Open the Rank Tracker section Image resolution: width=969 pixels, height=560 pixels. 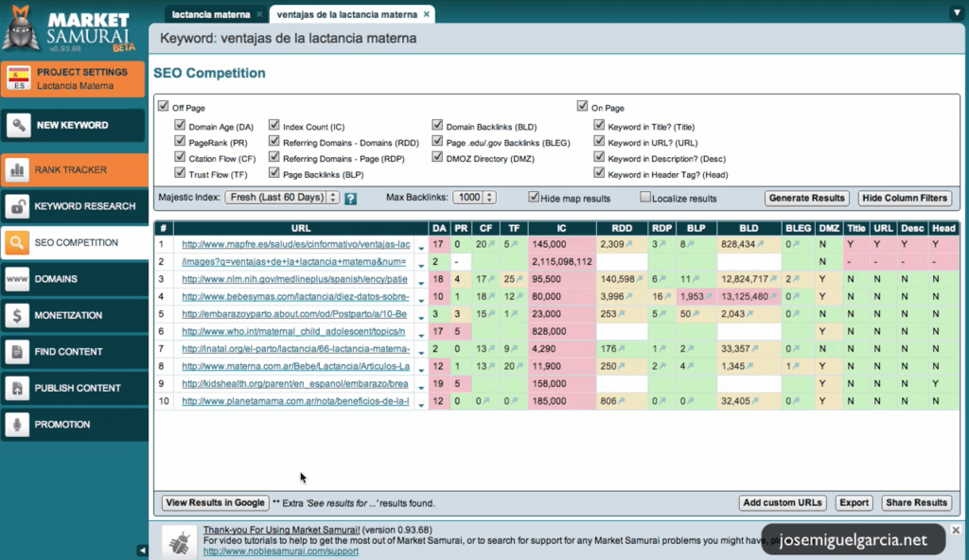pyautogui.click(x=74, y=169)
